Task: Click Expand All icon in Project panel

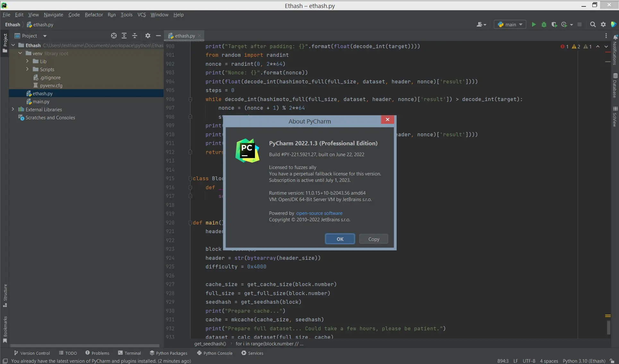Action: coord(124,36)
